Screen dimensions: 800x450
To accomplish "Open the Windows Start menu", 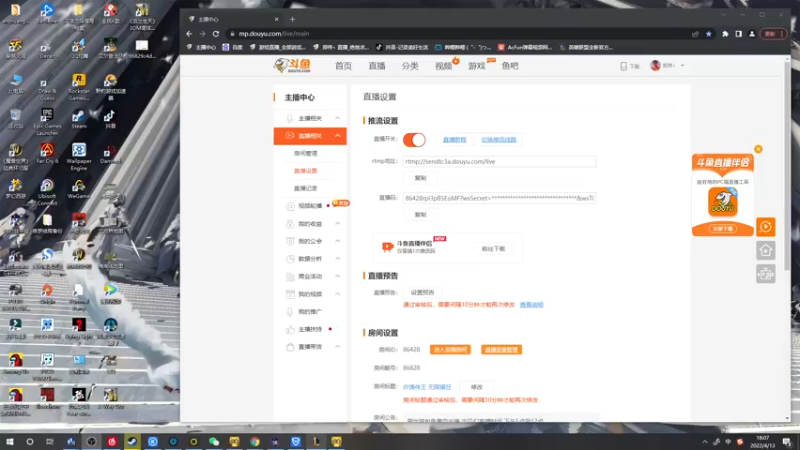I will tap(9, 441).
